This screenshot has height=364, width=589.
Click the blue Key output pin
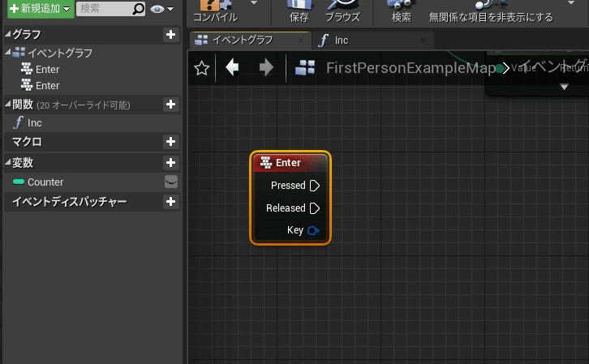click(x=313, y=230)
